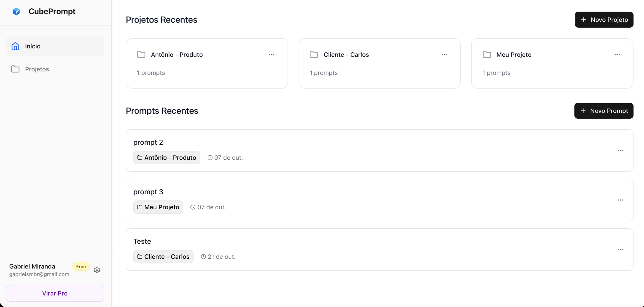Viewport: 644px width, 307px height.
Task: Open options menu for Antônio - Produto project
Action: [x=272, y=55]
